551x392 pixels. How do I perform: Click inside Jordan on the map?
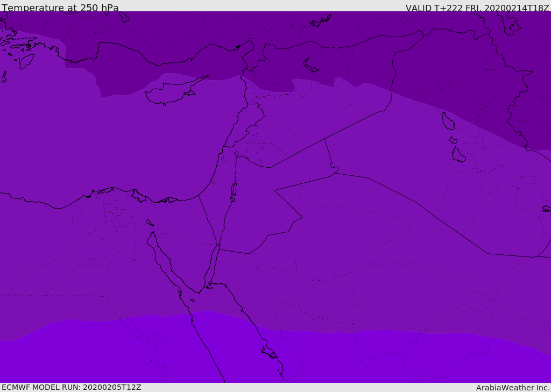pos(258,210)
